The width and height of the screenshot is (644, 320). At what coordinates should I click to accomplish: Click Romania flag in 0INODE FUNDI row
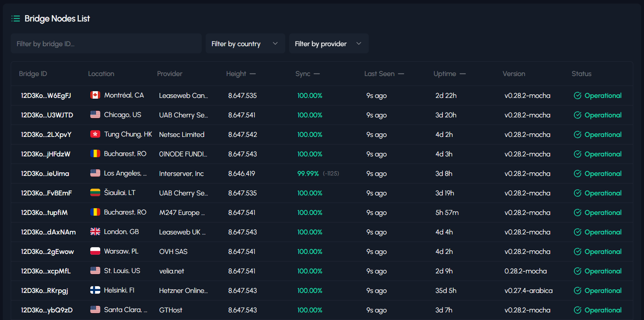coord(95,154)
